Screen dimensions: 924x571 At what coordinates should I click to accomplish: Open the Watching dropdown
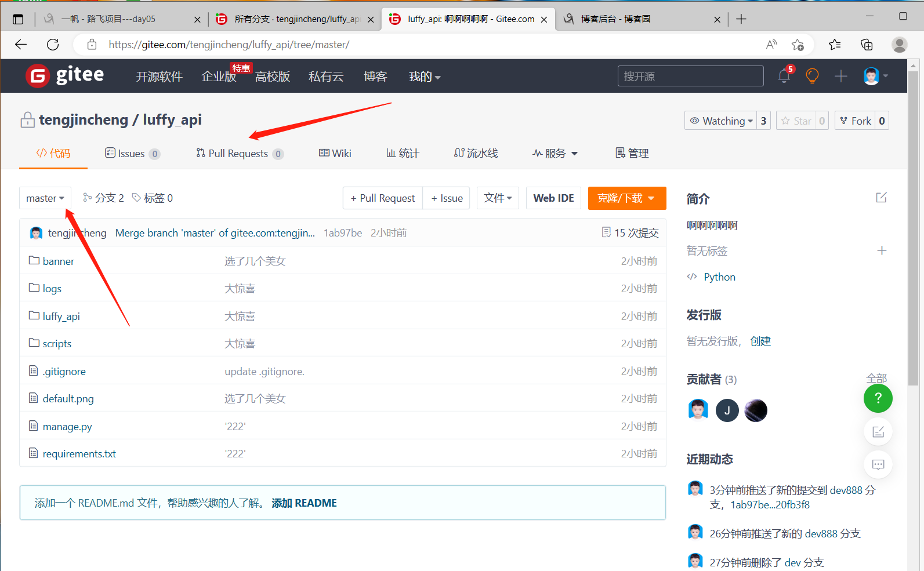(721, 121)
